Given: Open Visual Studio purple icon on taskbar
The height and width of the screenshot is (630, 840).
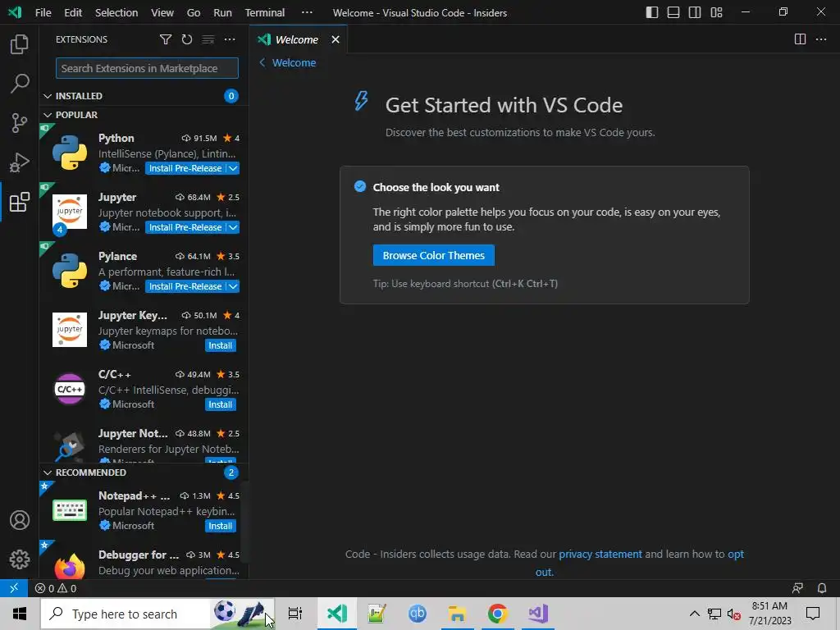Looking at the screenshot, I should 538,614.
